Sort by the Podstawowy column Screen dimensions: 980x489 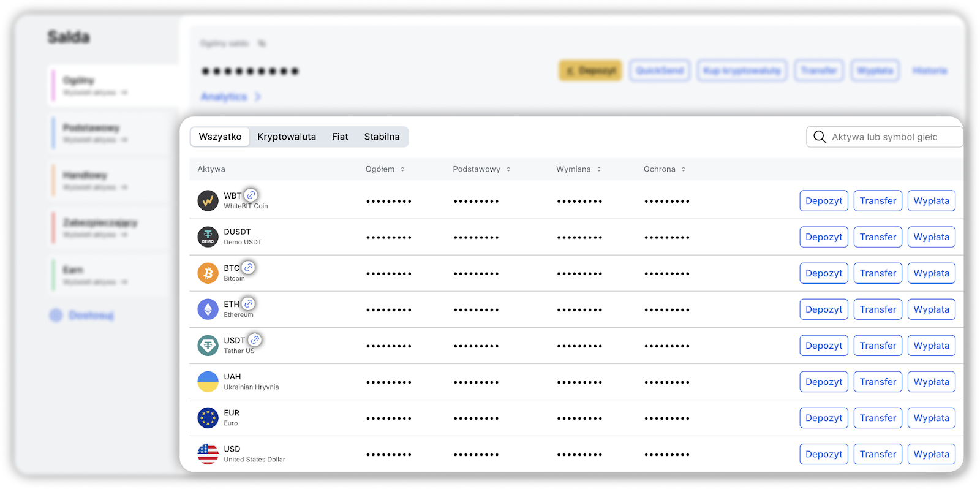tap(508, 169)
